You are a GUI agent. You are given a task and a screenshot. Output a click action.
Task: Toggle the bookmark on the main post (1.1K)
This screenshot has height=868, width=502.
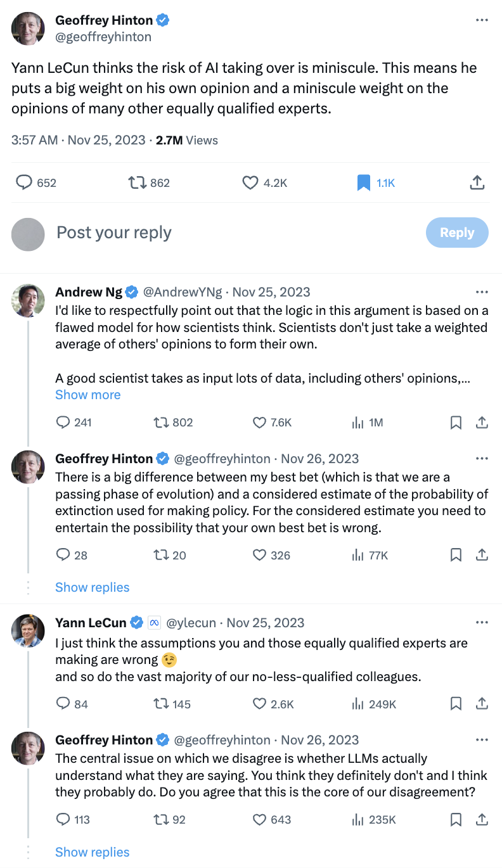pos(364,182)
